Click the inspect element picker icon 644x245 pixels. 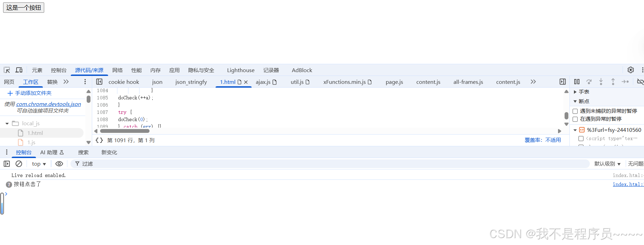7,70
